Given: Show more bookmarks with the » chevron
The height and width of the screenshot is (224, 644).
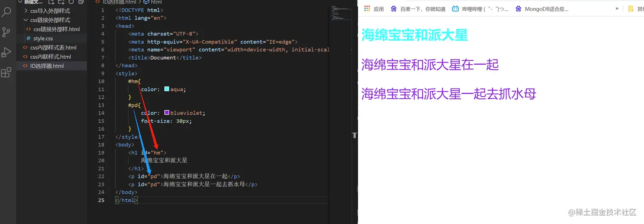Looking at the screenshot, I should point(617,9).
